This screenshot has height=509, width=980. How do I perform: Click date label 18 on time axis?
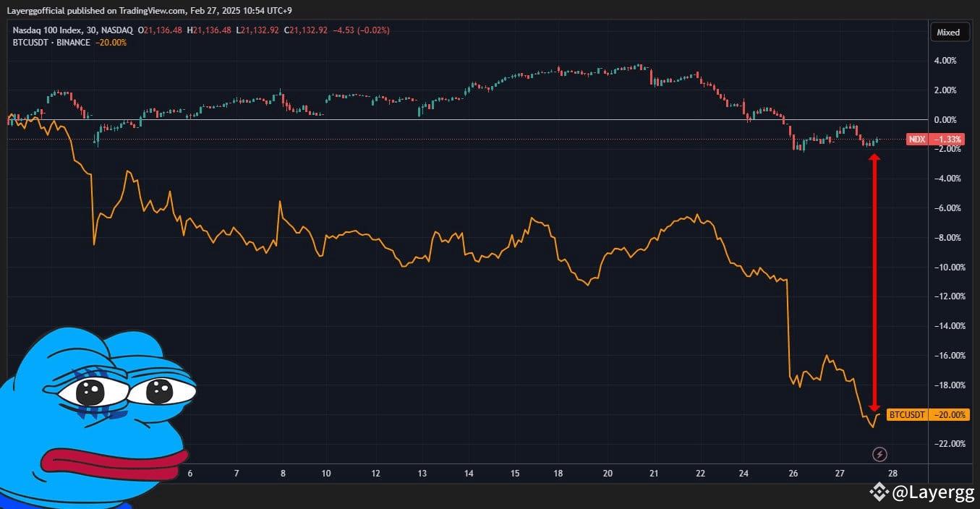(558, 474)
